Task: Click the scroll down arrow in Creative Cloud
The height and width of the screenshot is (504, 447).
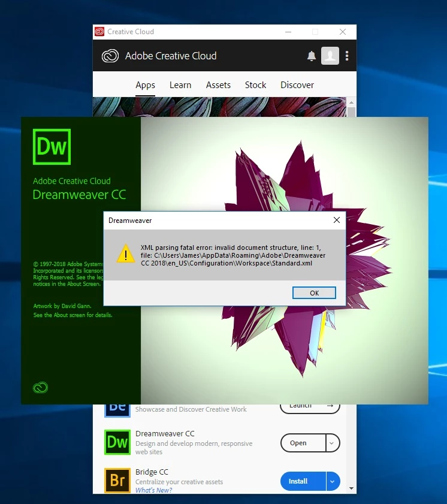Action: [x=351, y=488]
